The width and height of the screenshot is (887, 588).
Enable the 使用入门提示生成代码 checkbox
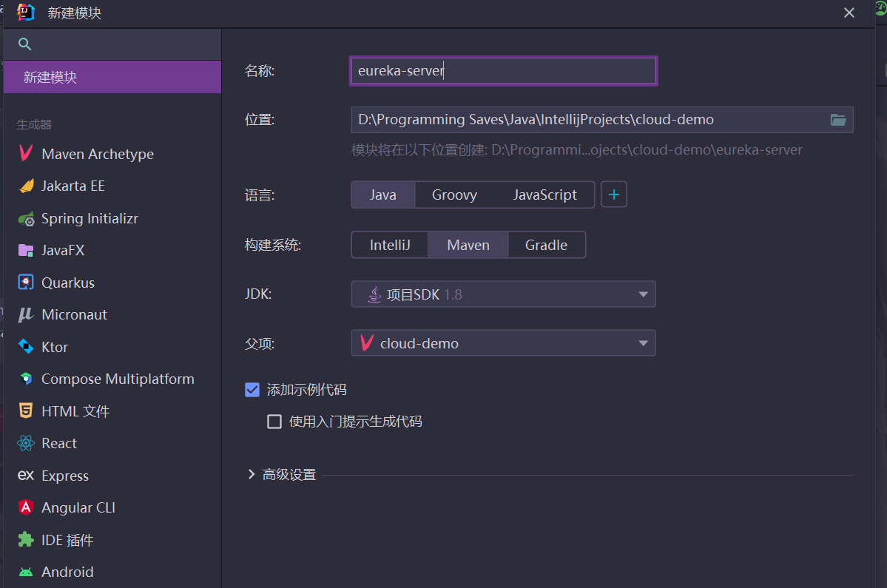point(274,422)
